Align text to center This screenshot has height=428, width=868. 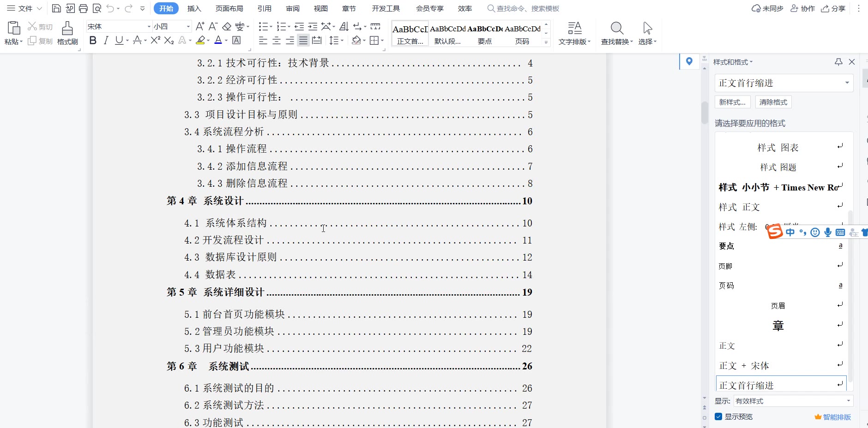[x=277, y=41]
